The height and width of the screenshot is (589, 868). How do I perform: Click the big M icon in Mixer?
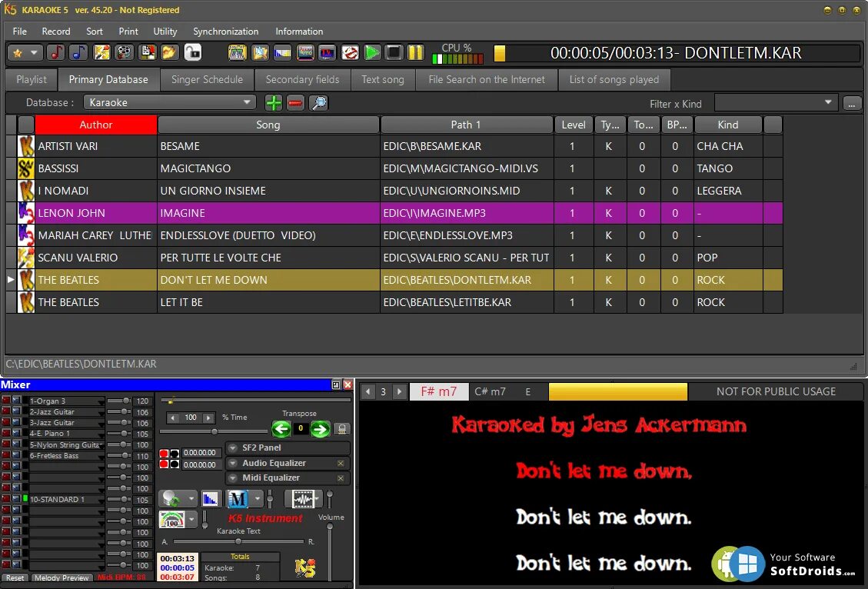point(238,499)
